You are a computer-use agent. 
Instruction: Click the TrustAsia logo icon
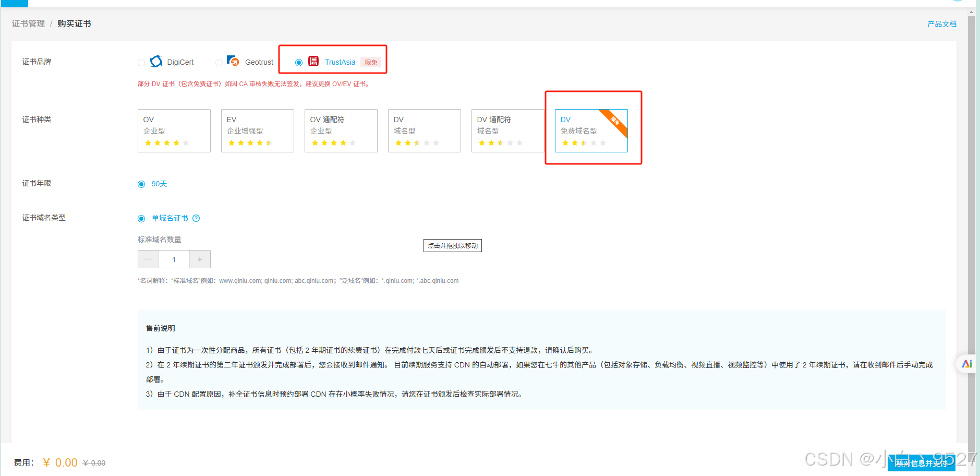313,61
